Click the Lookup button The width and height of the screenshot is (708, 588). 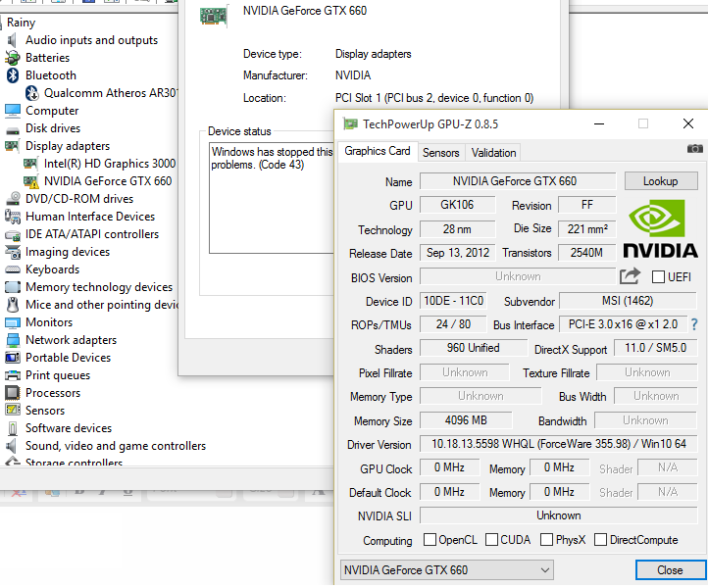[x=661, y=181]
